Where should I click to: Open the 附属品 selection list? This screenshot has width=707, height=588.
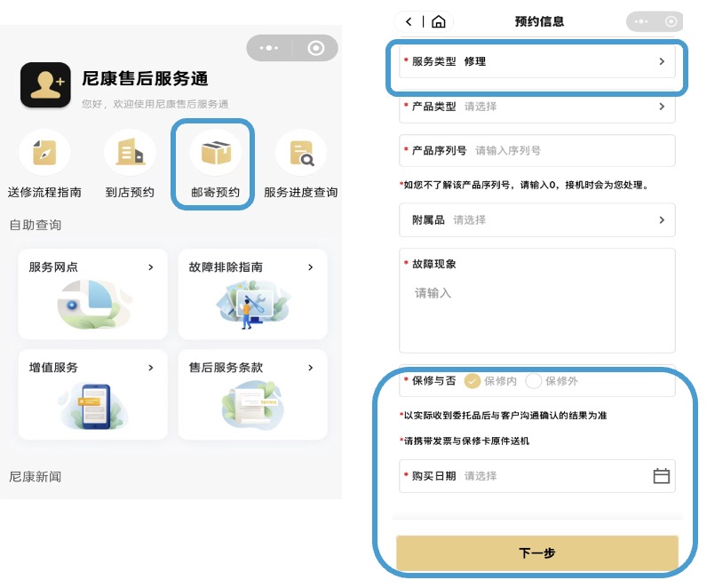[x=536, y=220]
